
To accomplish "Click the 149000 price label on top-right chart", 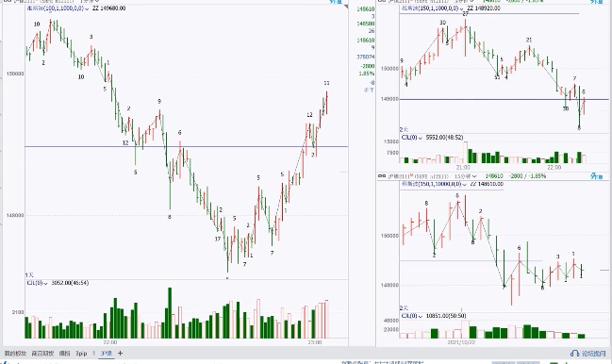I will click(389, 99).
